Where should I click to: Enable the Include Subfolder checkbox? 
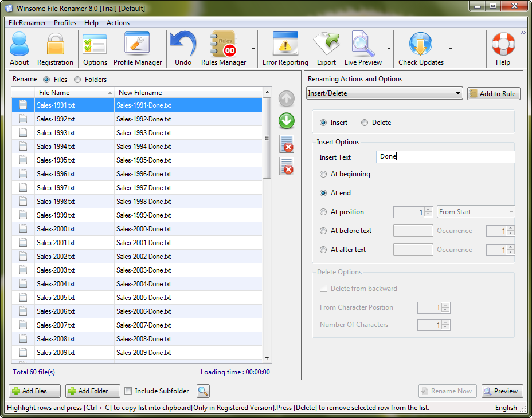tap(128, 391)
